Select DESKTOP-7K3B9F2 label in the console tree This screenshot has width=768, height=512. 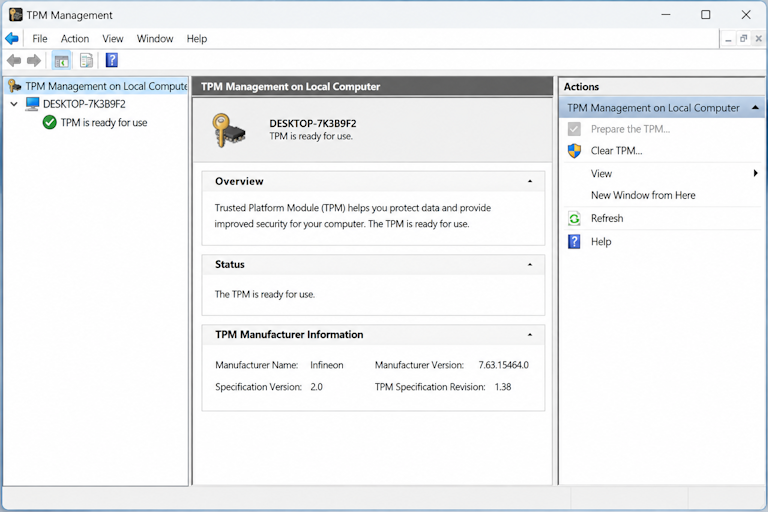pos(84,104)
